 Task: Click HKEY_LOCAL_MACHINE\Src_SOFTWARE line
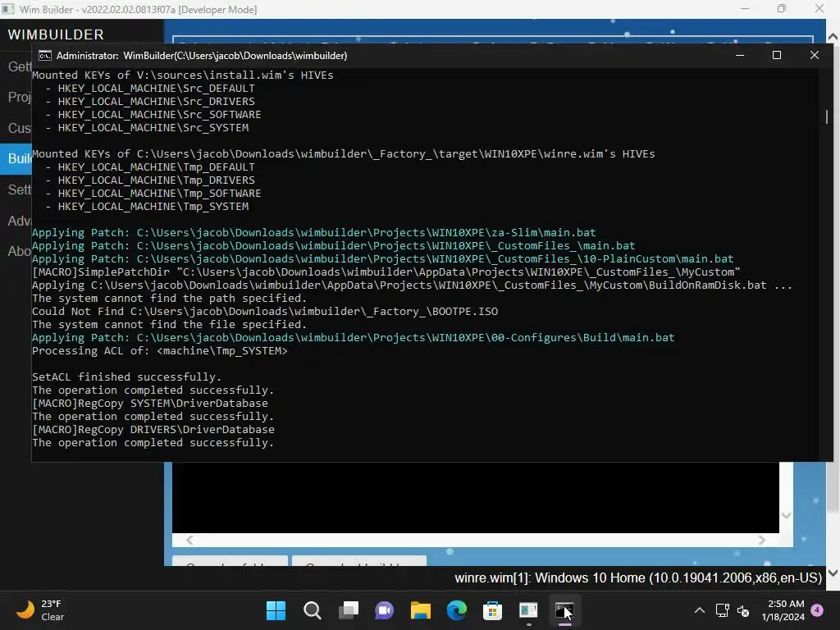pyautogui.click(x=160, y=115)
